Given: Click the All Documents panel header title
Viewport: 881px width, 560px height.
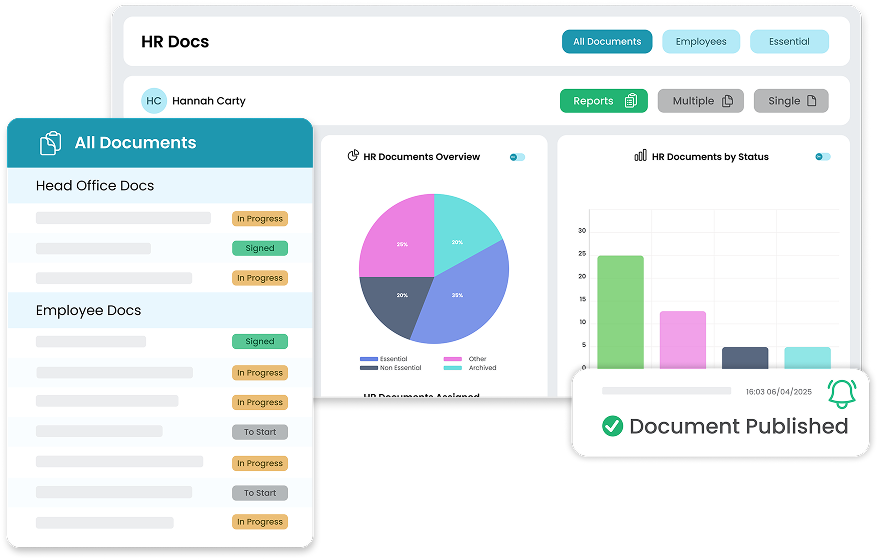Looking at the screenshot, I should point(135,143).
